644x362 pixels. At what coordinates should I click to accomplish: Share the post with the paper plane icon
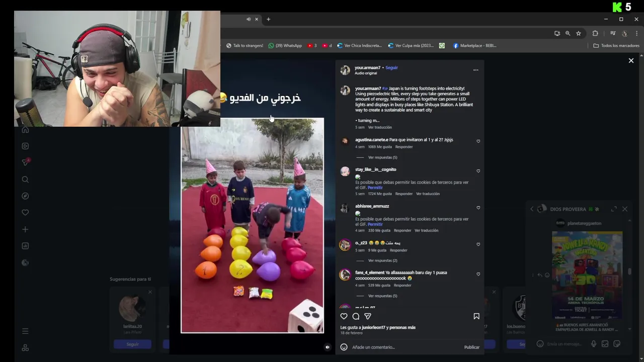pyautogui.click(x=368, y=316)
